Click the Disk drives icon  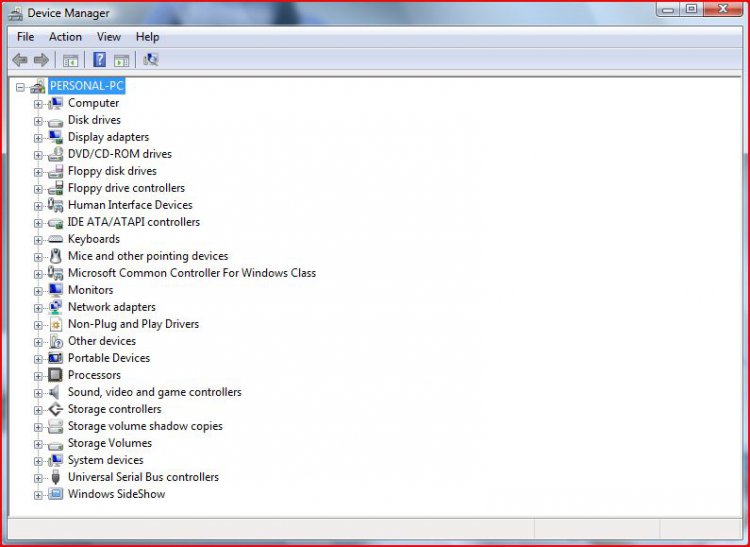pyautogui.click(x=55, y=121)
